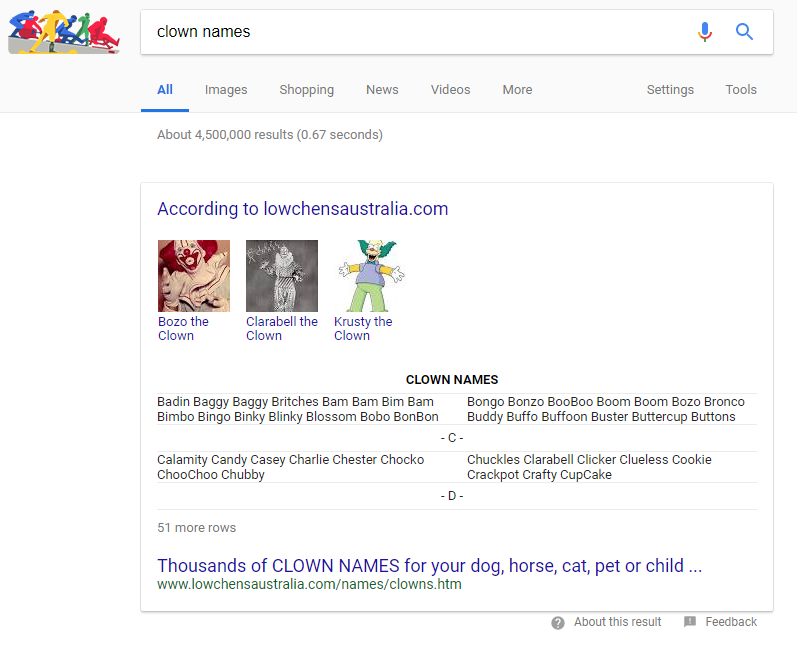797x646 pixels.
Task: Click the - C - section divider row
Action: tap(457, 438)
